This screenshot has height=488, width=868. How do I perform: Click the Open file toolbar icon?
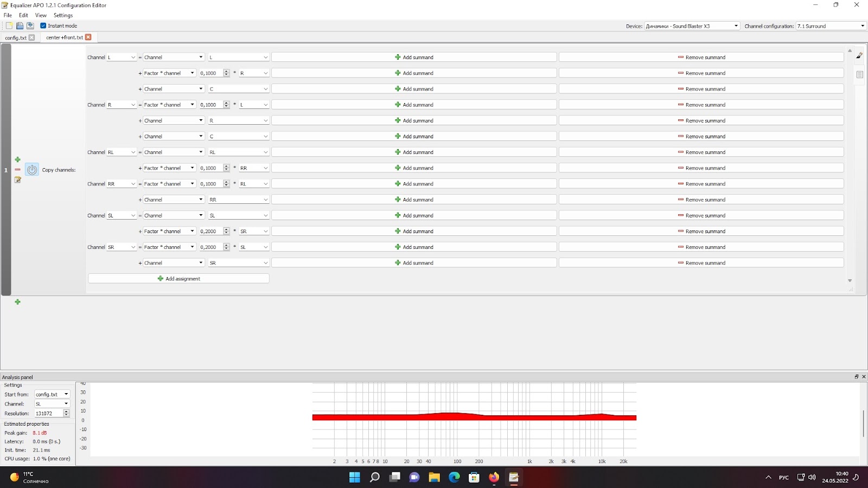[20, 25]
